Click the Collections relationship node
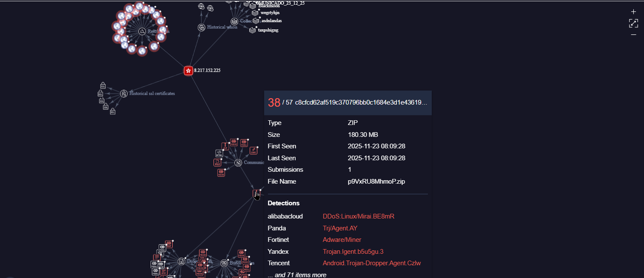The width and height of the screenshot is (644, 278). (x=234, y=21)
